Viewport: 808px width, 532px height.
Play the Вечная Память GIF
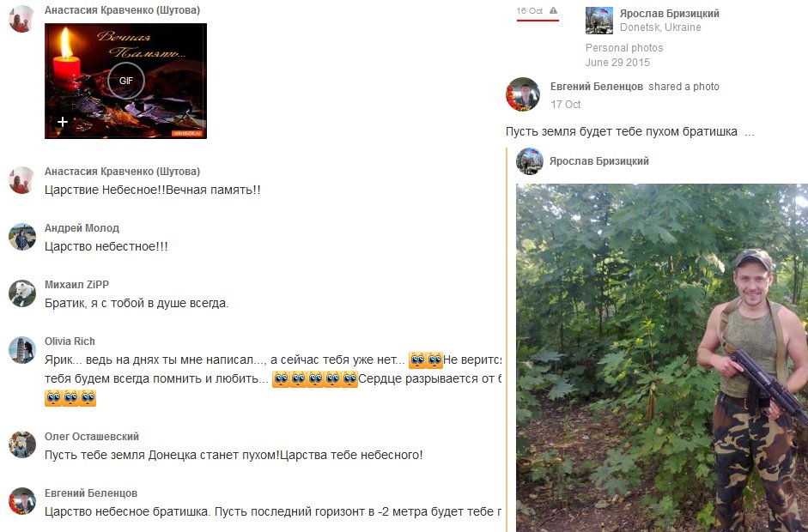125,81
